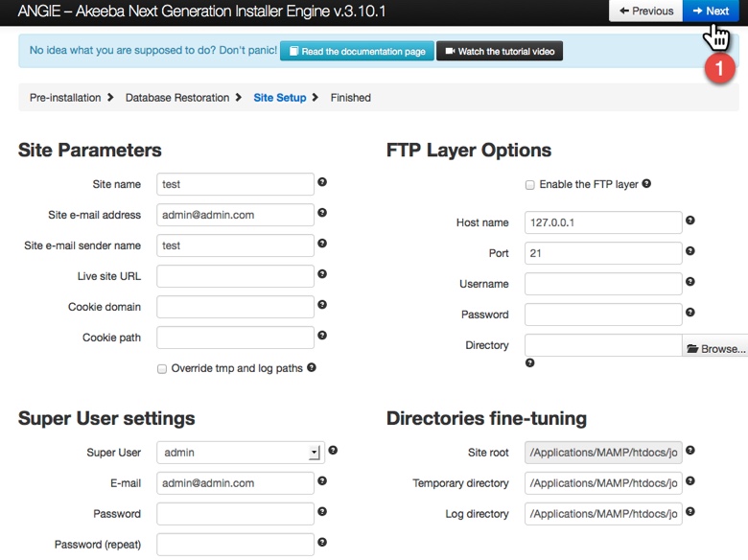This screenshot has height=560, width=748.
Task: Click the help icon next to FTP Username
Action: coord(690,281)
